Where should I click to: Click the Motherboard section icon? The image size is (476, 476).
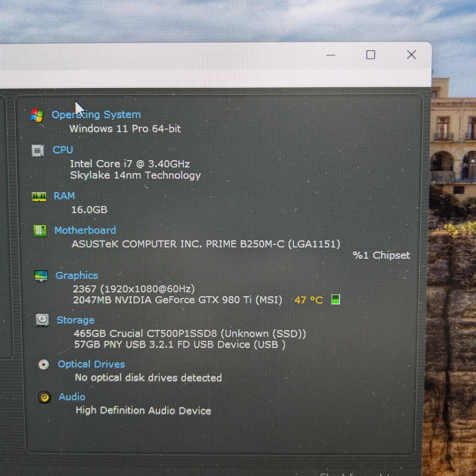[x=40, y=231]
